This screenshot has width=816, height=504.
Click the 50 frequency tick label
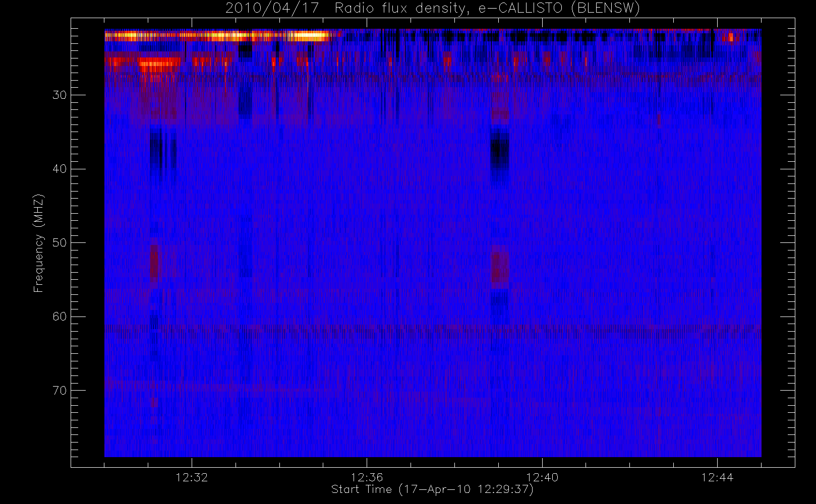(x=60, y=242)
